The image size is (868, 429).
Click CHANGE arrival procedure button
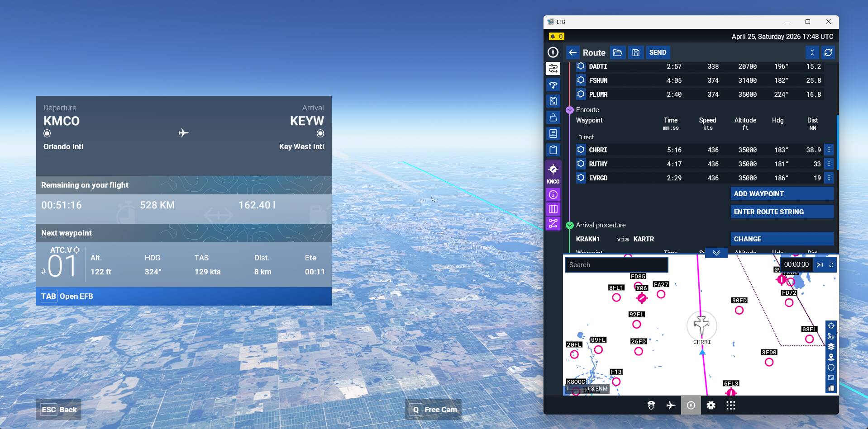point(782,239)
